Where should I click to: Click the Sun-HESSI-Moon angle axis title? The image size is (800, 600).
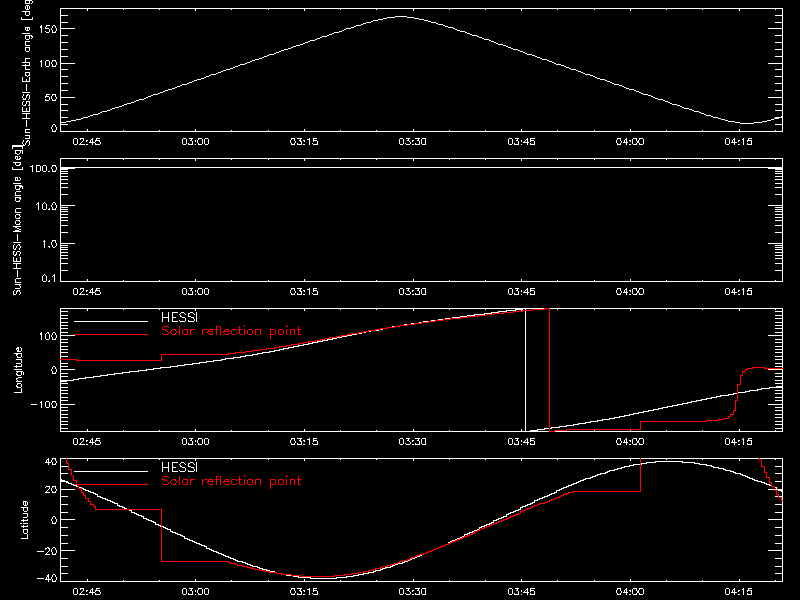tap(17, 220)
